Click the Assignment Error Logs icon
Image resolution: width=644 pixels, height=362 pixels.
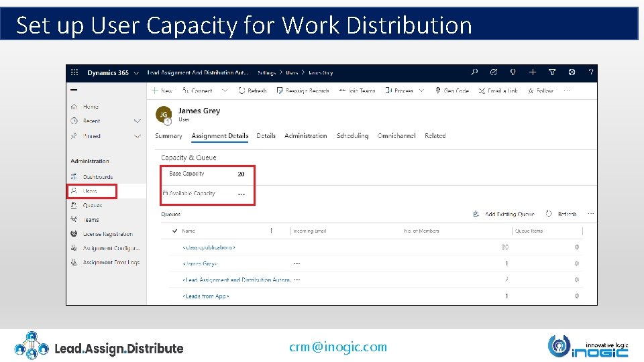pyautogui.click(x=74, y=262)
